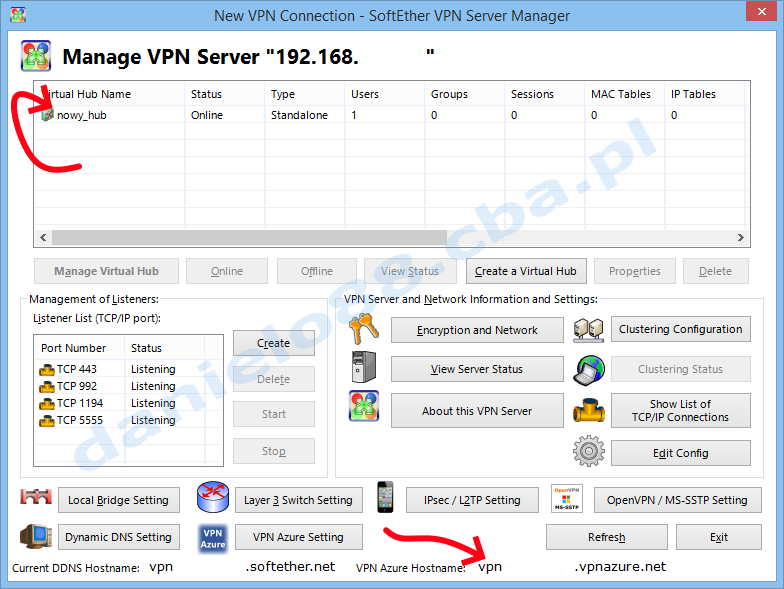This screenshot has height=589, width=784.
Task: Click the TCP 5555 listener port icon
Action: (x=47, y=420)
